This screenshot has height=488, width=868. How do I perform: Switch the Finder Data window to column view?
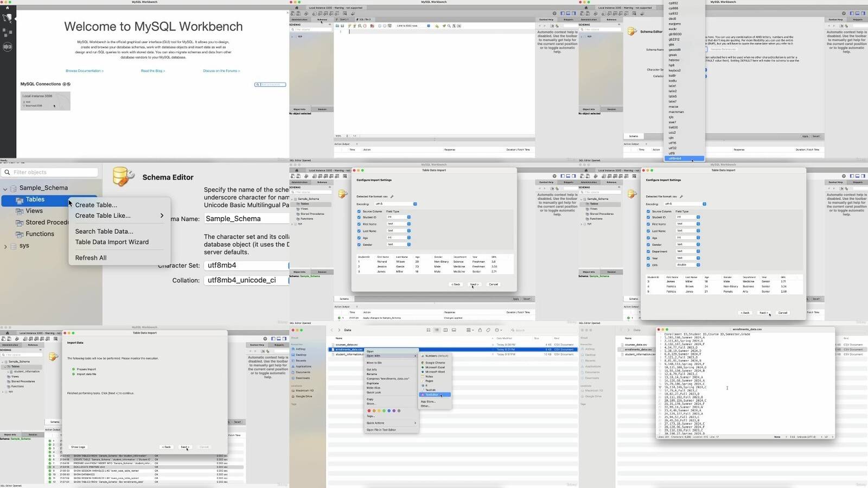445,330
